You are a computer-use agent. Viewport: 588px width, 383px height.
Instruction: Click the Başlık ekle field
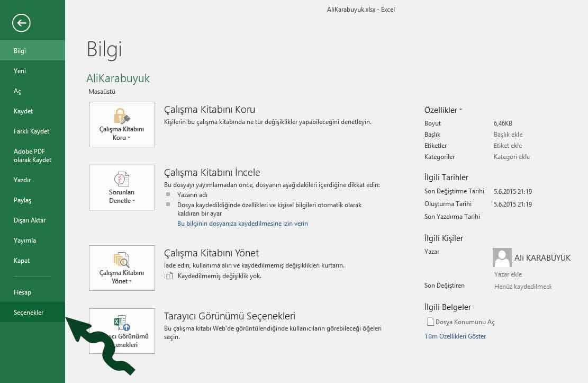tap(508, 135)
